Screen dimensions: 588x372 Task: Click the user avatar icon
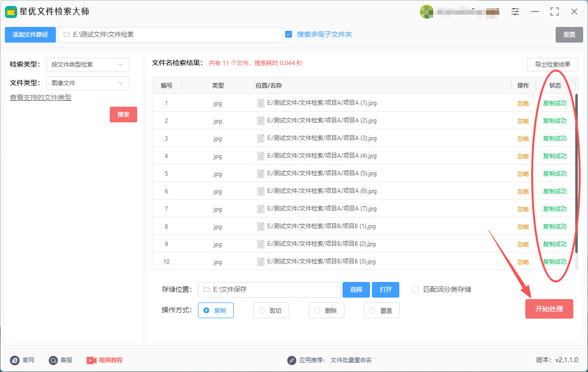426,12
